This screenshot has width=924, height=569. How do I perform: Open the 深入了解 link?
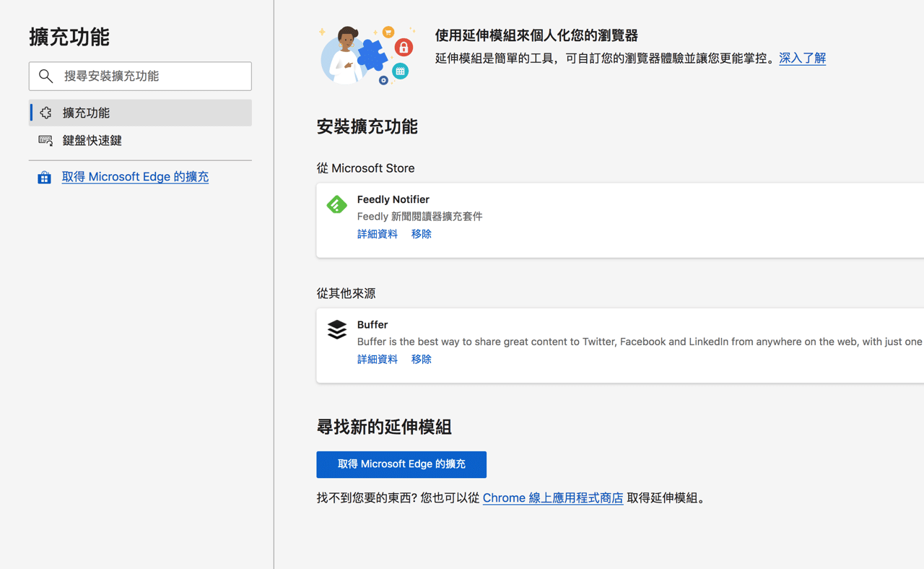[802, 58]
